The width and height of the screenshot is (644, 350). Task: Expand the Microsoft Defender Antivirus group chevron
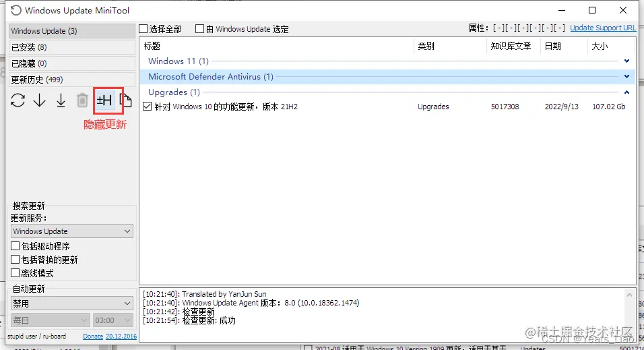(626, 76)
